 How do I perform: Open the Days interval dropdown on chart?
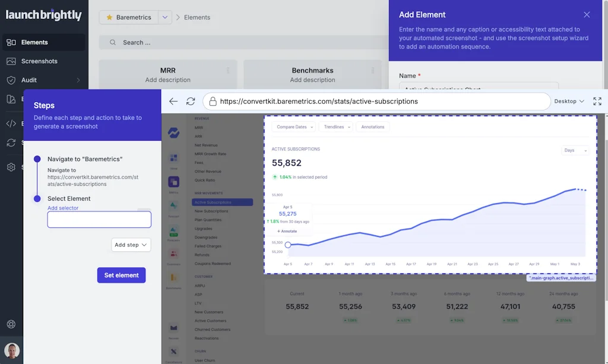[575, 150]
